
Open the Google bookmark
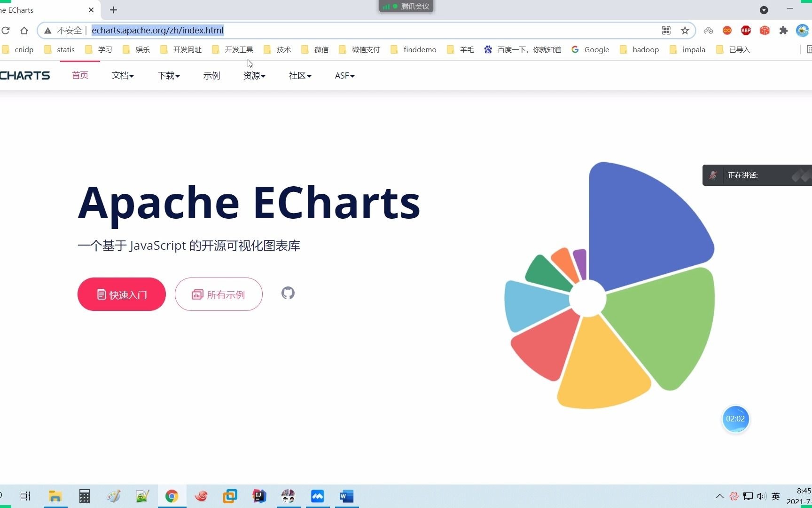pyautogui.click(x=590, y=49)
